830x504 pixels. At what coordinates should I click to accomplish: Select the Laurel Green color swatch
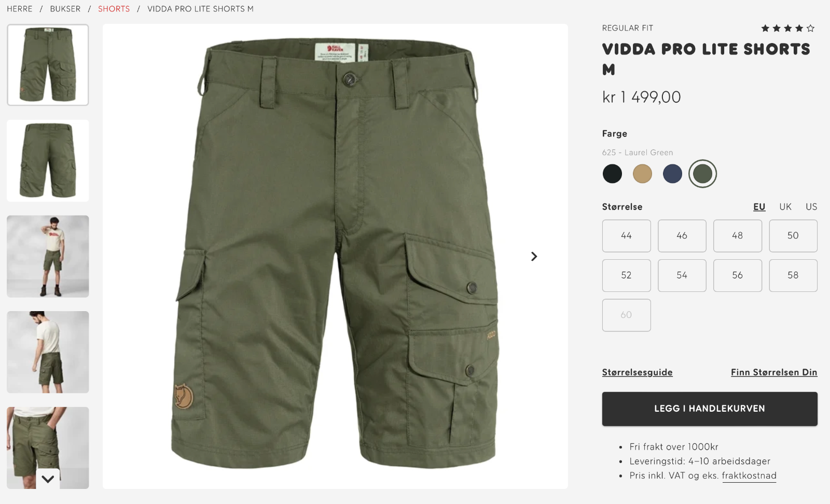coord(702,174)
